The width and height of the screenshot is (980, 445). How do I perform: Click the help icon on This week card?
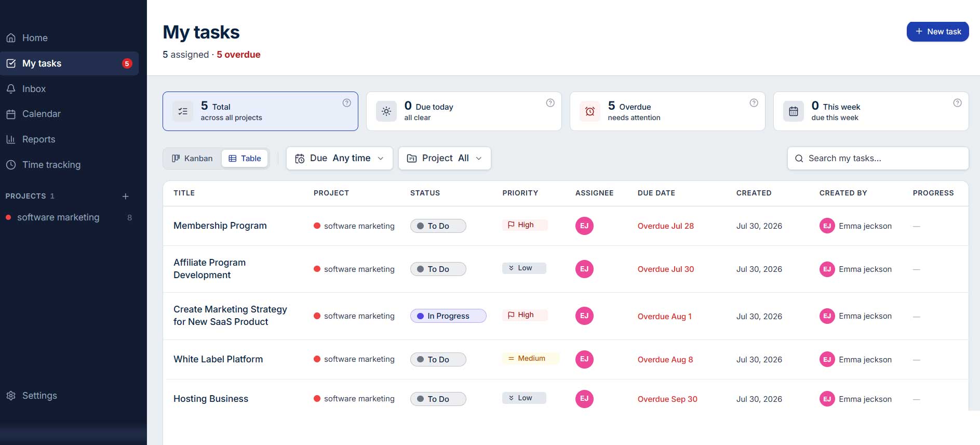(957, 103)
